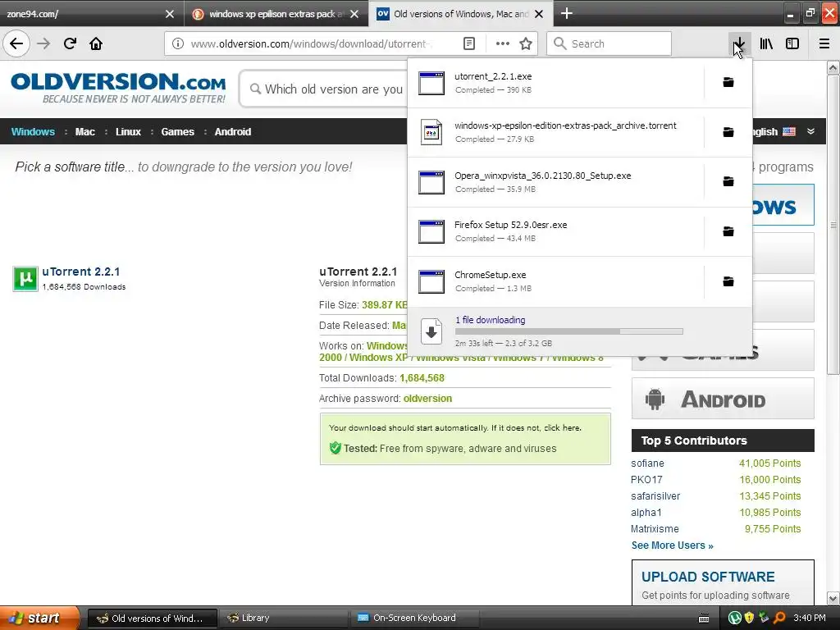Click the downloads toolbar arrow
840x630 pixels.
coord(739,43)
